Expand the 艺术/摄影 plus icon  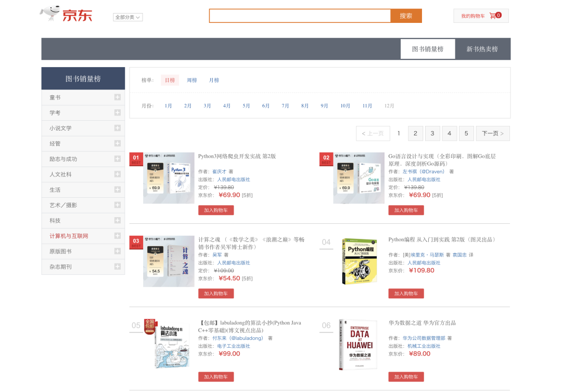117,205
